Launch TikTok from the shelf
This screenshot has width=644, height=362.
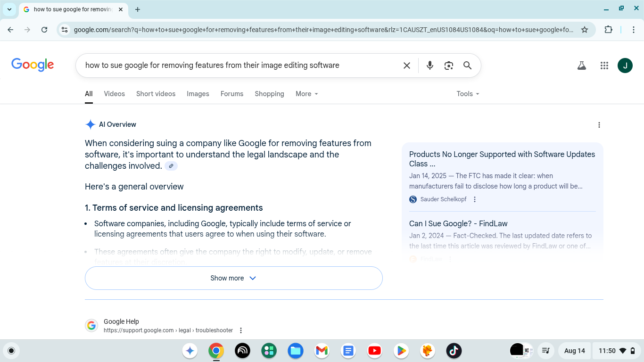454,351
